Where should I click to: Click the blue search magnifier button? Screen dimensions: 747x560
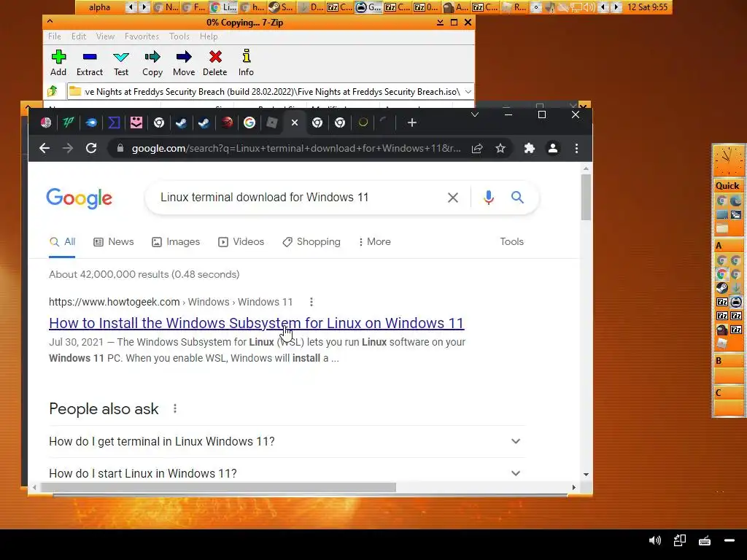tap(517, 197)
